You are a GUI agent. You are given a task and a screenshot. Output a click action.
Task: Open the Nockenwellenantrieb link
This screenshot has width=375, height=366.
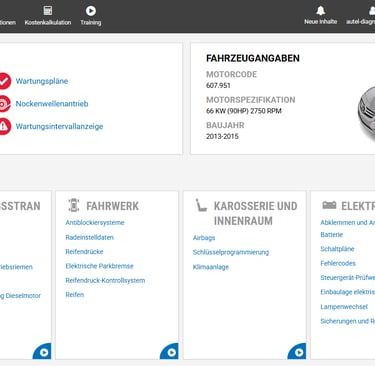click(52, 104)
